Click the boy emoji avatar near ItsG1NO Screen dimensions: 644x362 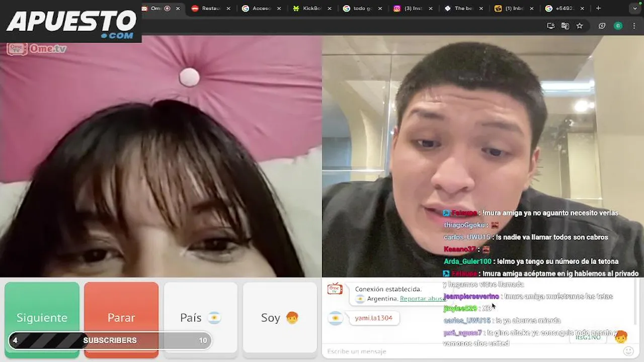pyautogui.click(x=621, y=337)
